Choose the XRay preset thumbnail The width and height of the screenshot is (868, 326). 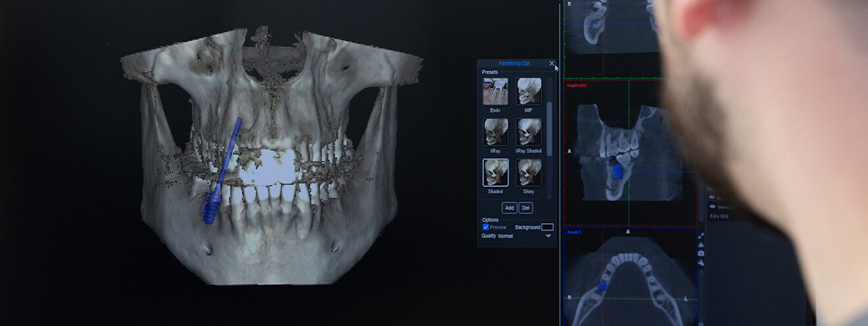click(495, 132)
